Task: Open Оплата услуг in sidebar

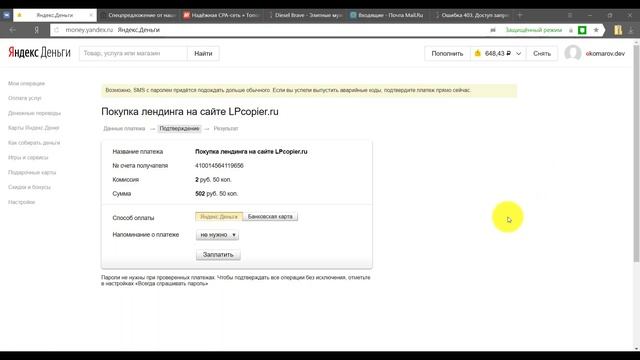Action: click(x=25, y=98)
